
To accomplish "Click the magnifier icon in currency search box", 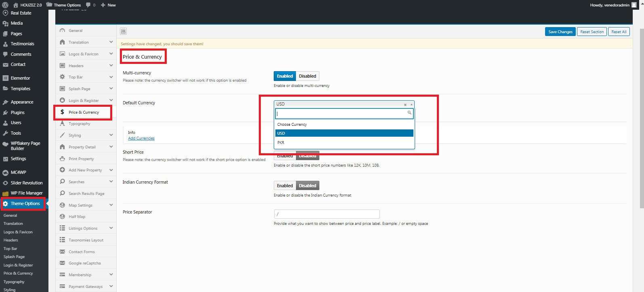I will (409, 113).
